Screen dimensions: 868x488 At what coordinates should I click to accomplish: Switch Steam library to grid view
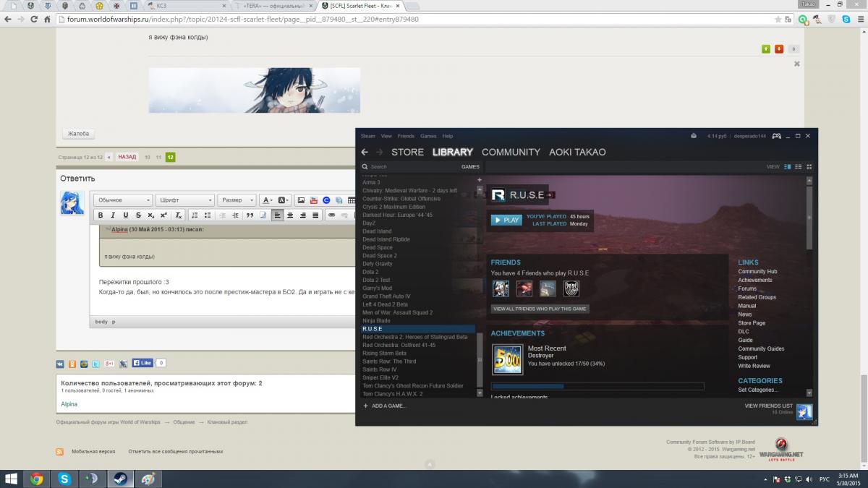(809, 167)
